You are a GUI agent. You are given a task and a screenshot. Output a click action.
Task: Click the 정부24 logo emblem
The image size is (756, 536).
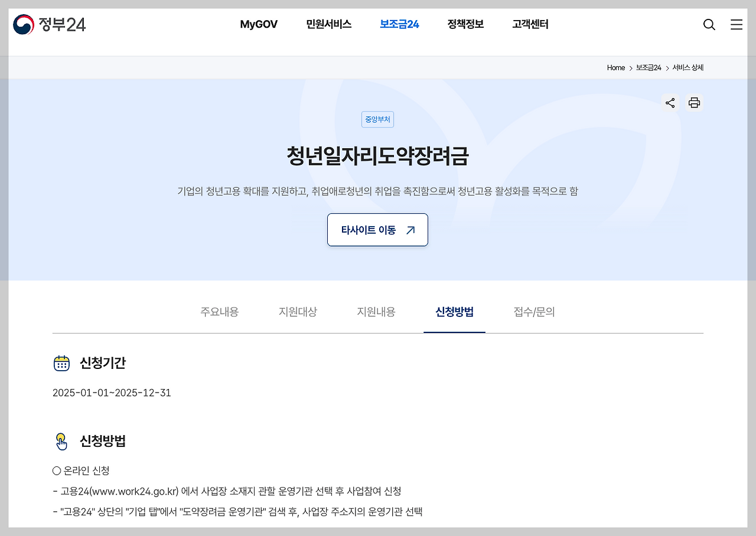point(23,24)
